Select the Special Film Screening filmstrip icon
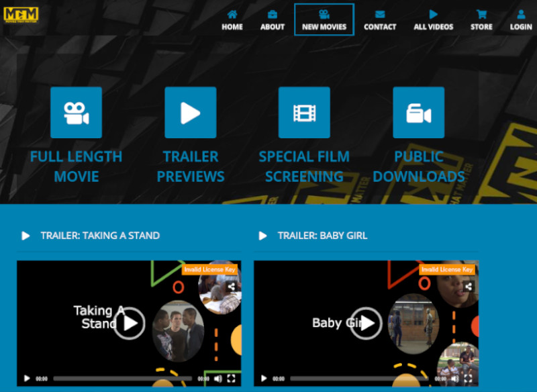The width and height of the screenshot is (537, 392). [304, 113]
